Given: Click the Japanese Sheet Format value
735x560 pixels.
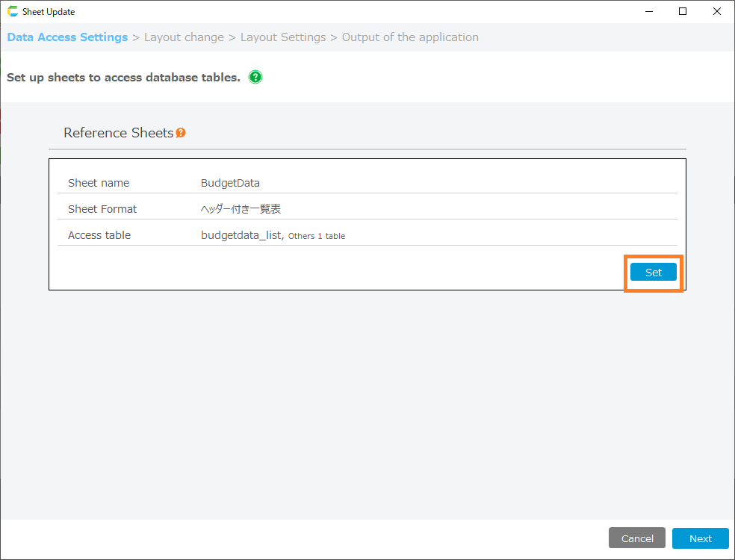Looking at the screenshot, I should pyautogui.click(x=241, y=209).
